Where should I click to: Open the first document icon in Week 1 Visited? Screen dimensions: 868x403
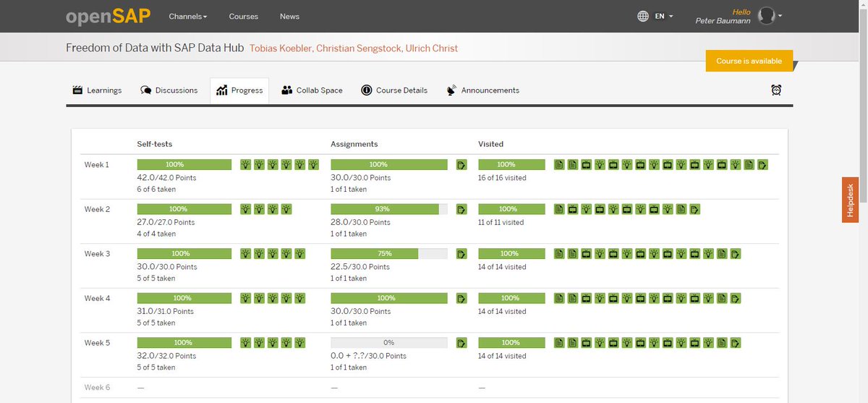[559, 165]
